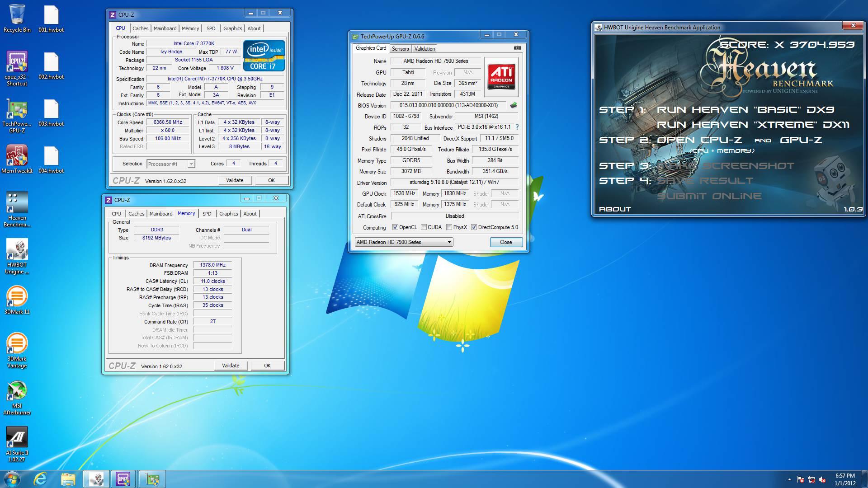Launch the 3DMark Vantage desktop icon
This screenshot has height=488, width=868.
tap(17, 350)
